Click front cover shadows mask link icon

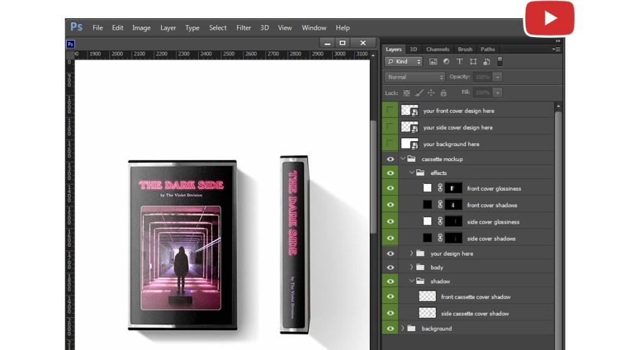[x=440, y=205]
